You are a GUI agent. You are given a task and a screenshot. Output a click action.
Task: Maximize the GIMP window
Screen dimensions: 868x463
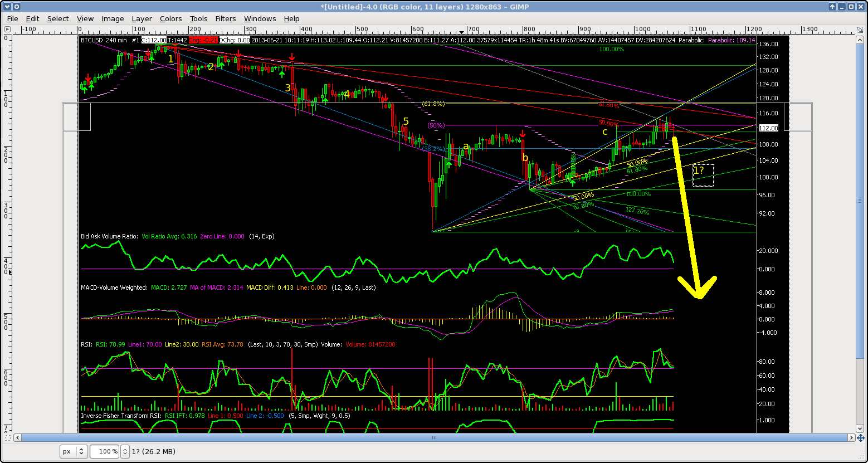click(x=851, y=7)
